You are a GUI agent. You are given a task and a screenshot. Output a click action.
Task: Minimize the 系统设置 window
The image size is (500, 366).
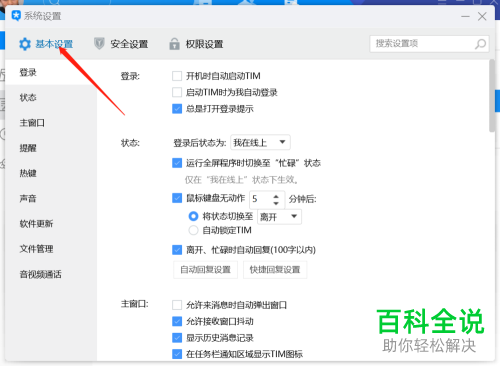point(465,16)
